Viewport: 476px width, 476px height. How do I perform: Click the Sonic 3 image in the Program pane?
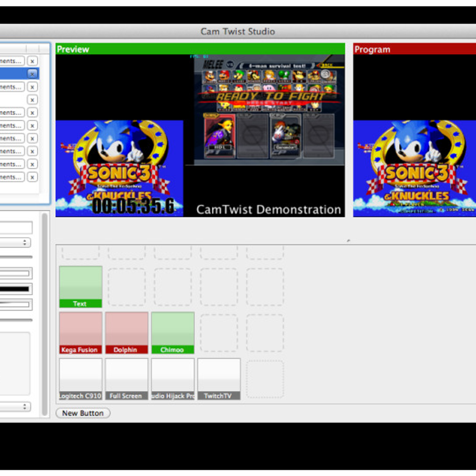pos(414,168)
